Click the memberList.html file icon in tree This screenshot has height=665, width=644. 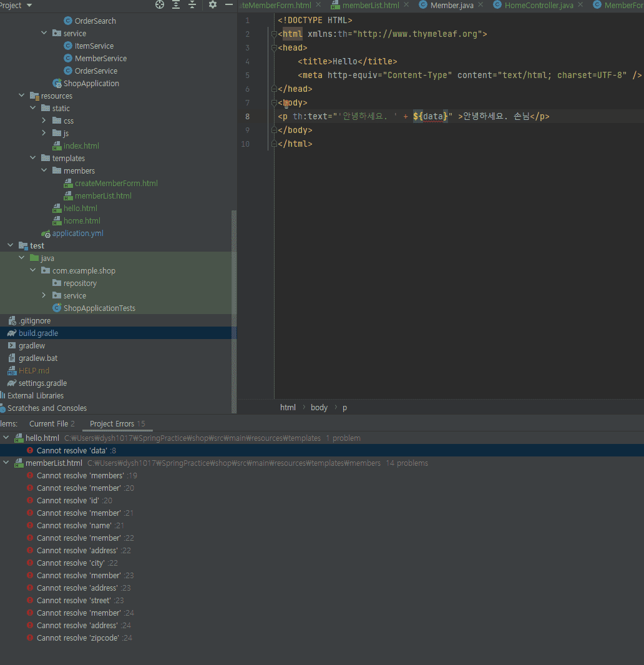[x=68, y=195]
